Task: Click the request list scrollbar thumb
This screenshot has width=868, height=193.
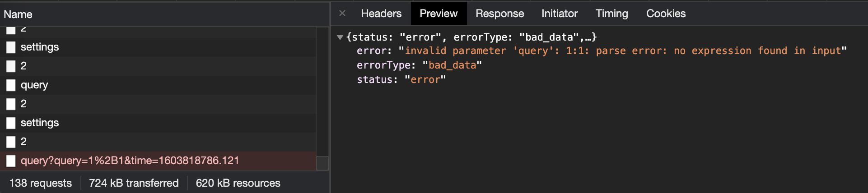Action: (x=322, y=163)
